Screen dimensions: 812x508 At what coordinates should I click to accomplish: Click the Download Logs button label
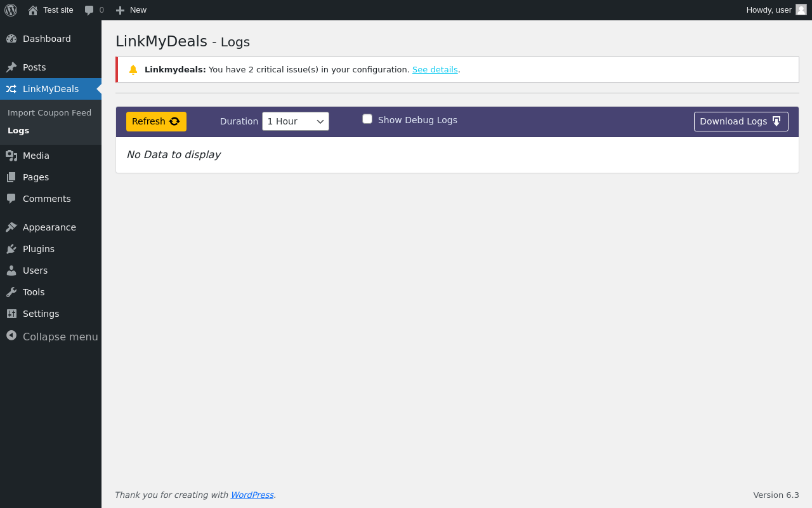click(733, 121)
